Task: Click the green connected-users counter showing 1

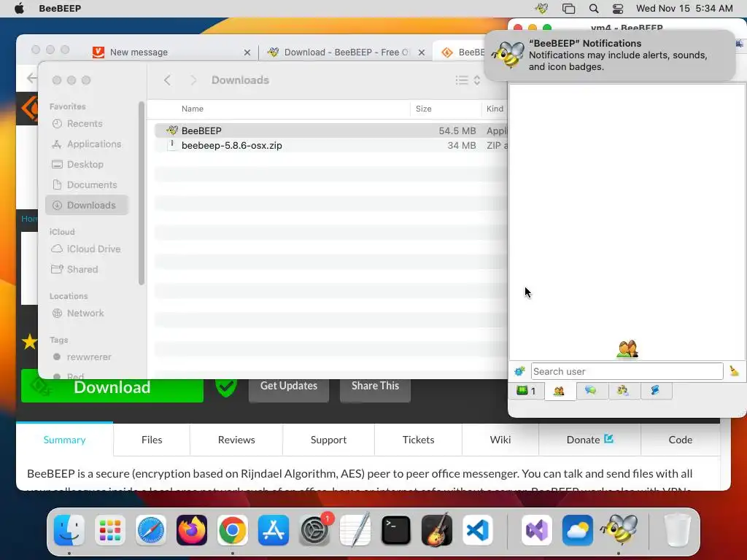Action: coord(526,391)
